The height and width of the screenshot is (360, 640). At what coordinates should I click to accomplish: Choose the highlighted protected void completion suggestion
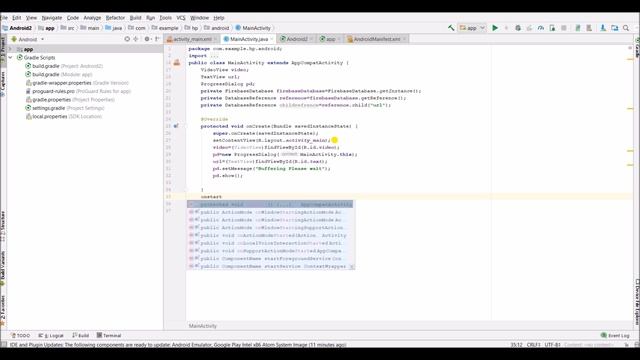pos(270,204)
